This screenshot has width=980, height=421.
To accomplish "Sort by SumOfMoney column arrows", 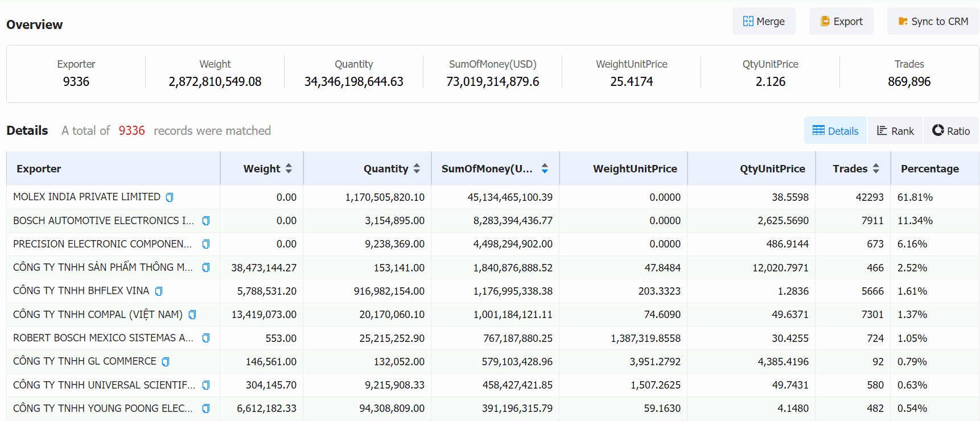I will [545, 168].
